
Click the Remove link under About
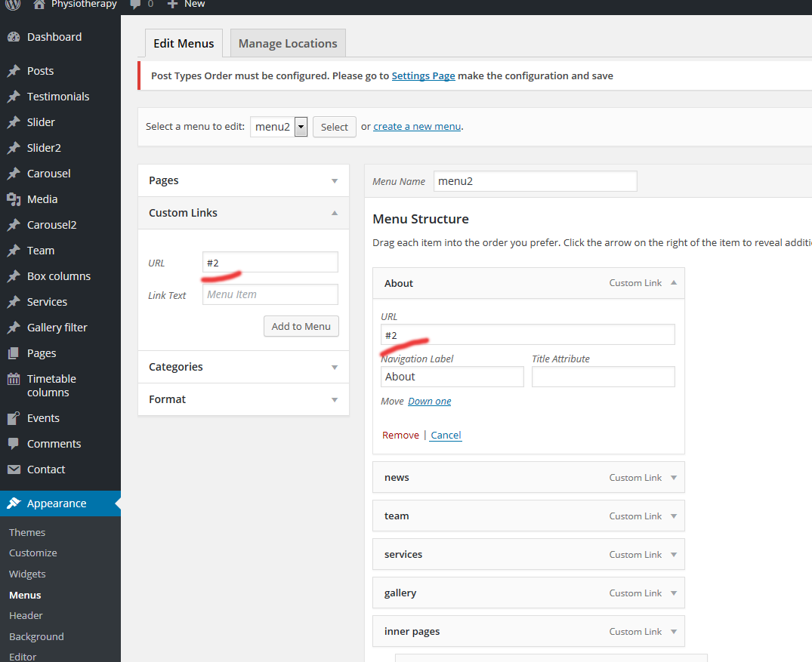click(x=400, y=436)
